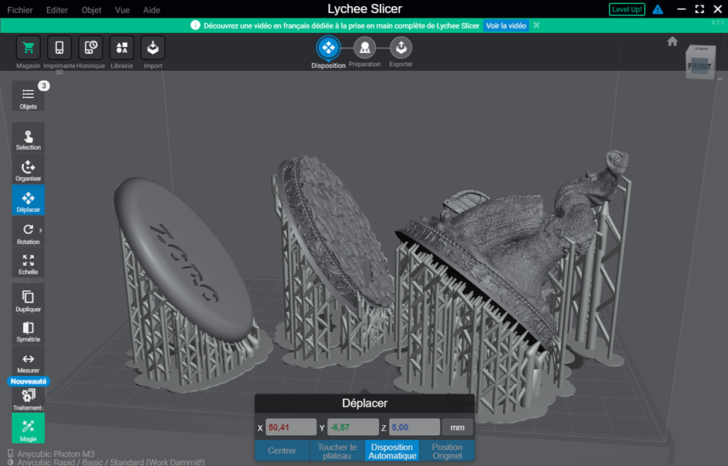This screenshot has height=466, width=728.
Task: Select the Rotation tool
Action: point(28,233)
